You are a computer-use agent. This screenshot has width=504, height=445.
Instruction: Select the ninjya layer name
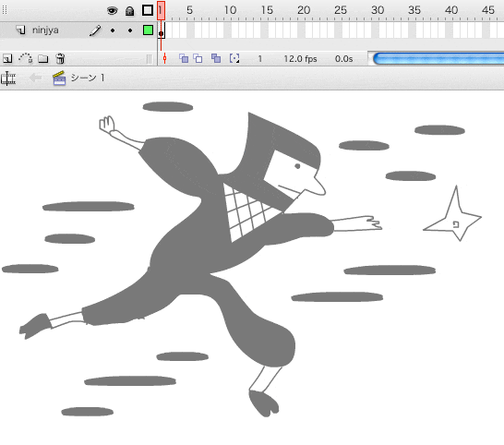[x=45, y=30]
